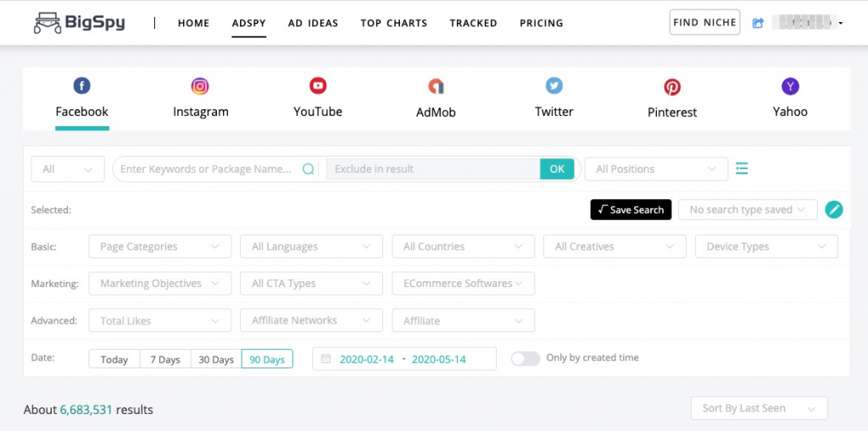
Task: Click the Save Search button
Action: pos(631,210)
